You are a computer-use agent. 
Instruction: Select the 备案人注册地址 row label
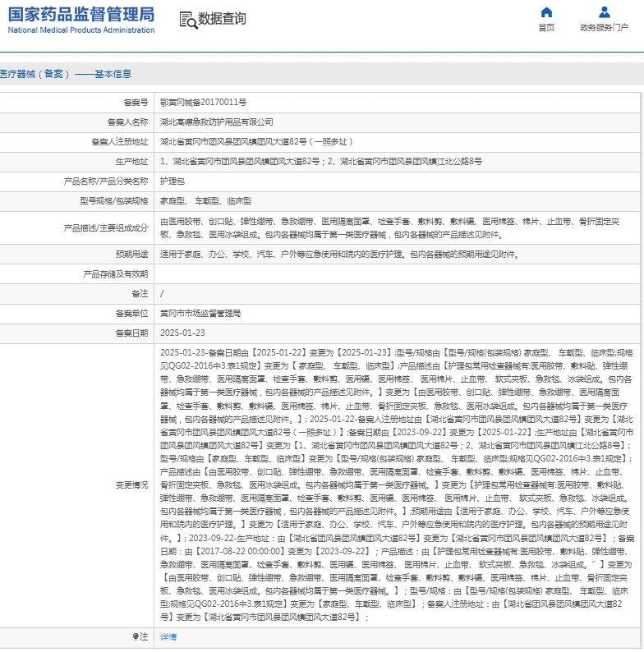pyautogui.click(x=120, y=142)
